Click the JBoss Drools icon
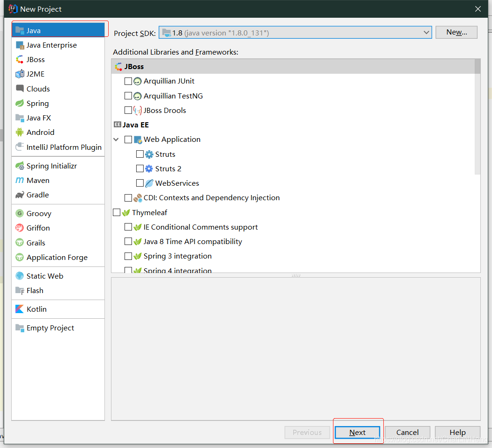The height and width of the screenshot is (448, 492). (x=138, y=111)
